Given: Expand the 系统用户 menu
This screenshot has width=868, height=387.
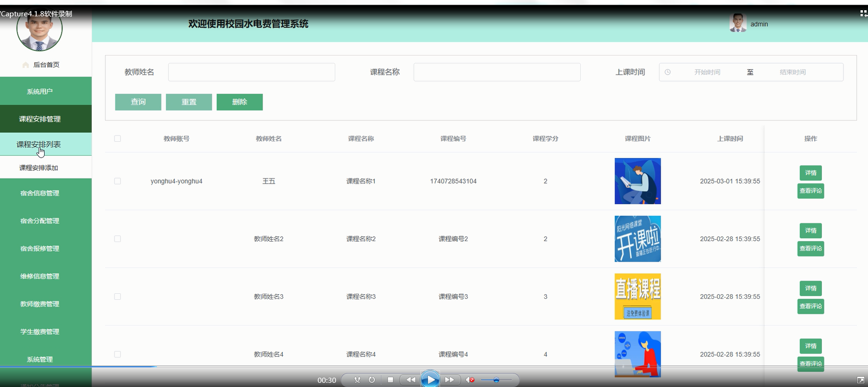Looking at the screenshot, I should point(46,91).
